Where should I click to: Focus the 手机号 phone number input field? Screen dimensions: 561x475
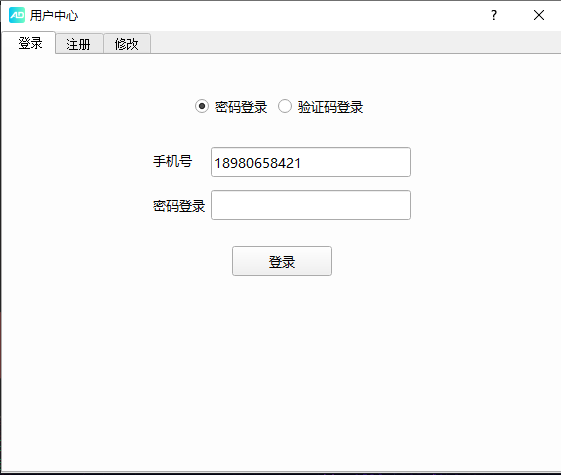tap(311, 162)
